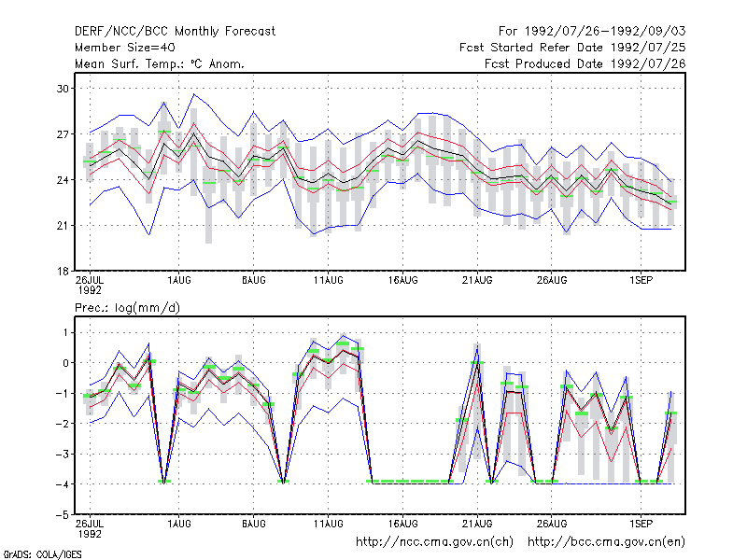Click the 24 tick on temperature axis

[x=63, y=180]
